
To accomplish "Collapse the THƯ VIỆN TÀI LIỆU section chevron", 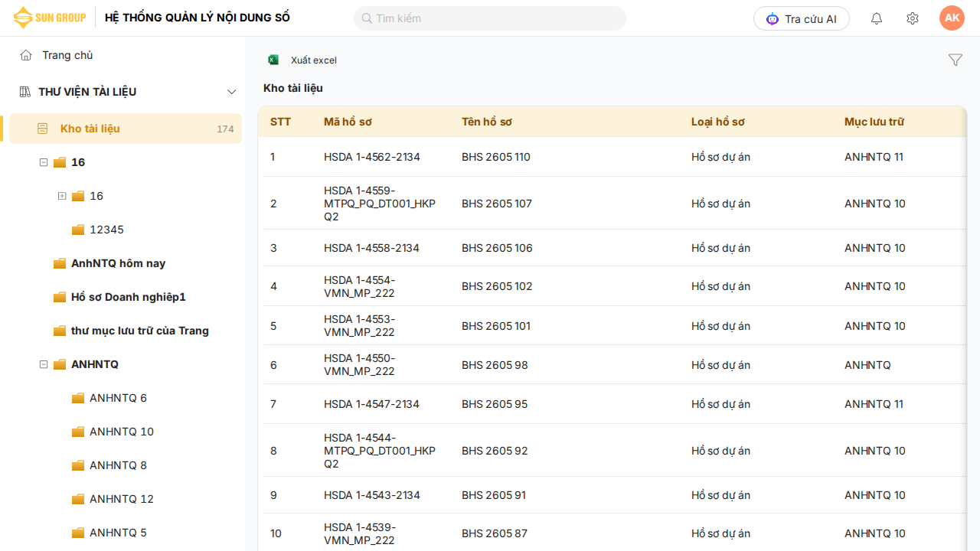I will tap(232, 92).
